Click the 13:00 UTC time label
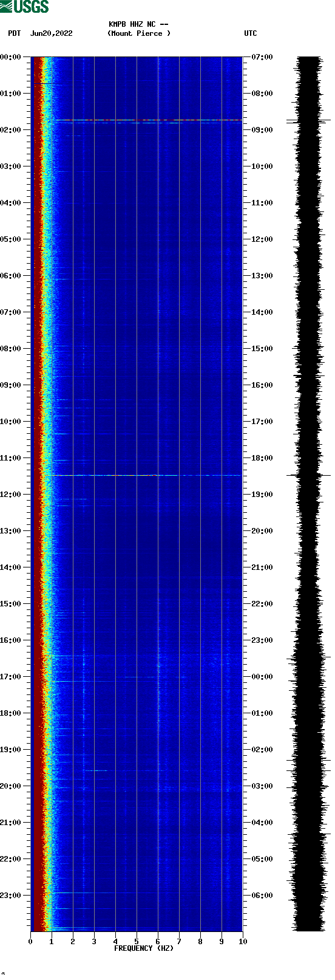 262,276
